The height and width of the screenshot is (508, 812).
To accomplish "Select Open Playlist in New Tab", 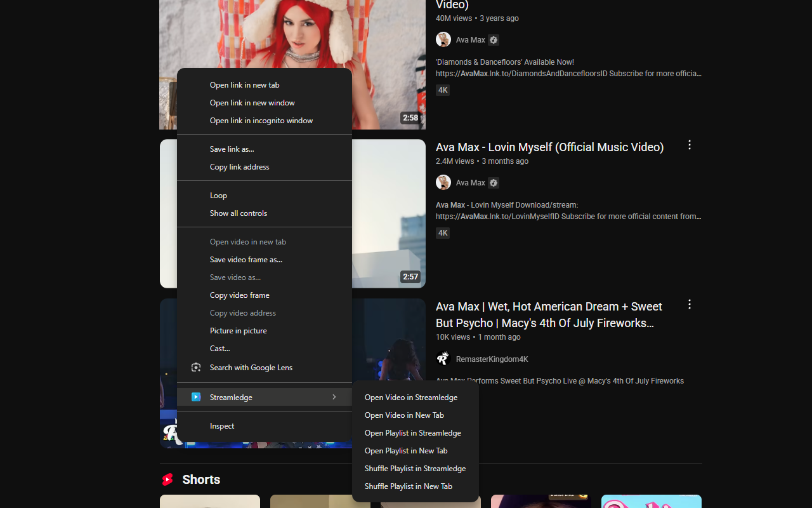I will point(416,451).
